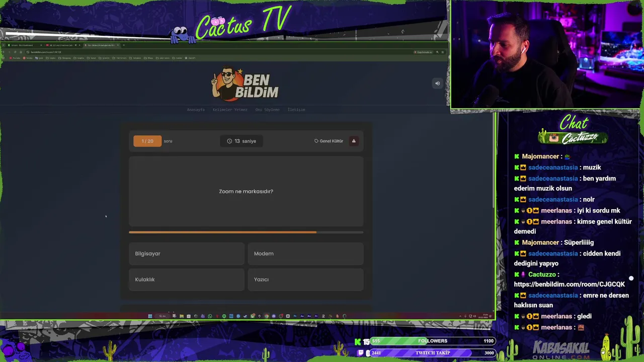Select the active Ben Bildim browser tab

[x=102, y=45]
